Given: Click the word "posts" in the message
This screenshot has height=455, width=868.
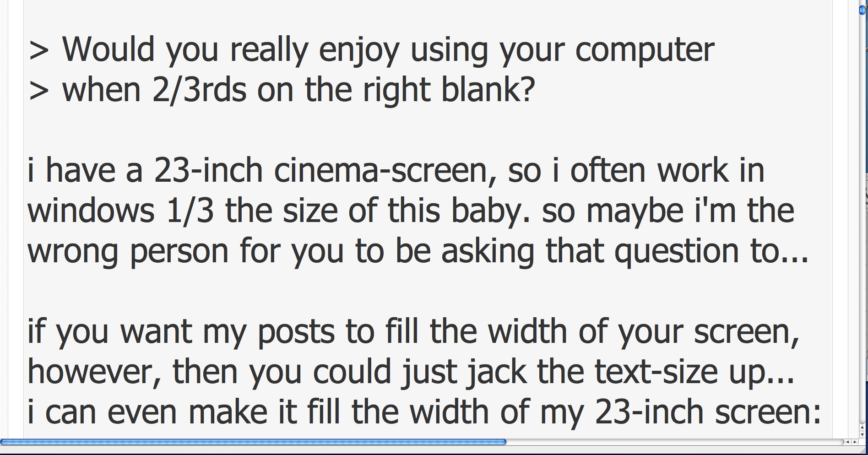Looking at the screenshot, I should 296,331.
